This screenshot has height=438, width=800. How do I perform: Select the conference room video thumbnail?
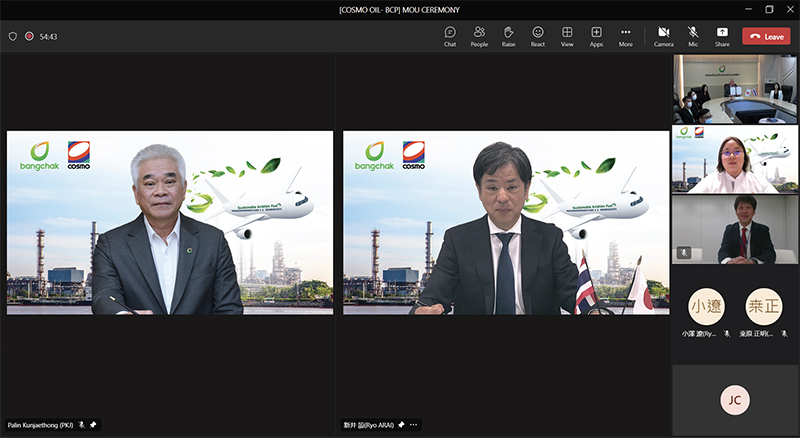tap(734, 89)
